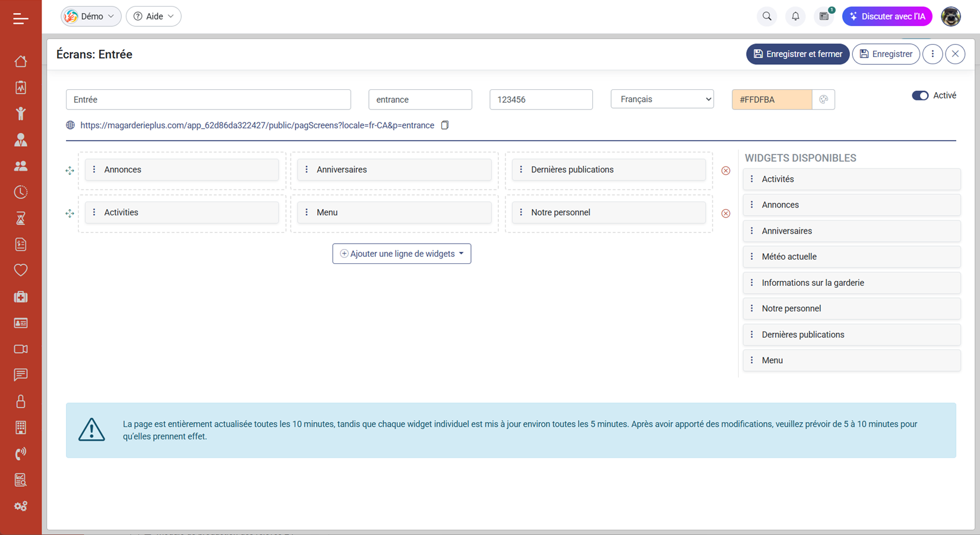Click the copy URL clipboard icon
The image size is (980, 535).
(445, 125)
